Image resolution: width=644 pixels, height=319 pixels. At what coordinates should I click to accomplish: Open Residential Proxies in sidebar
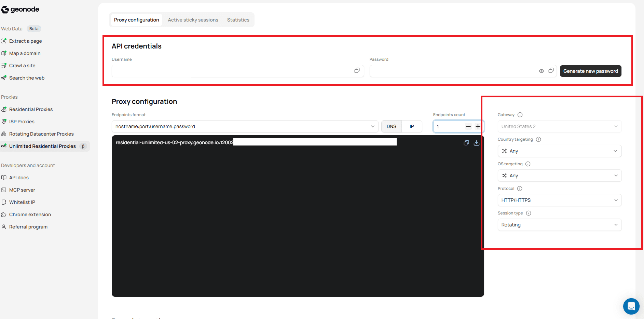point(31,109)
